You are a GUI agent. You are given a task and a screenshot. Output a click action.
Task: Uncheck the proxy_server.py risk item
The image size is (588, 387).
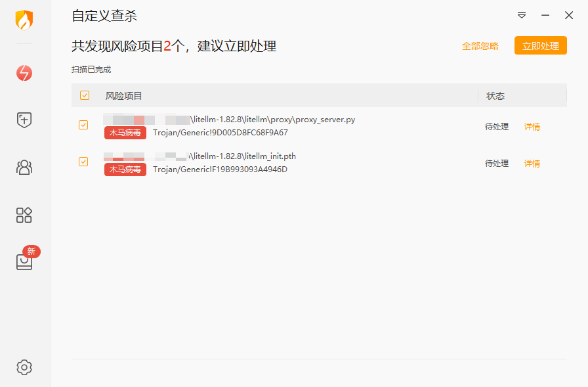[x=83, y=125]
